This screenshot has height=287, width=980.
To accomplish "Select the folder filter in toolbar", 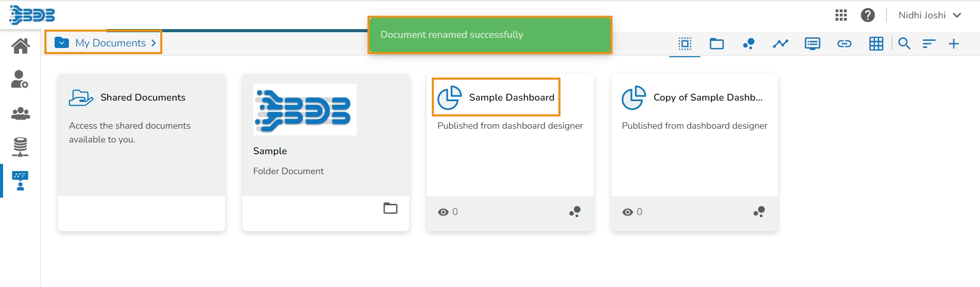I will pos(717,43).
